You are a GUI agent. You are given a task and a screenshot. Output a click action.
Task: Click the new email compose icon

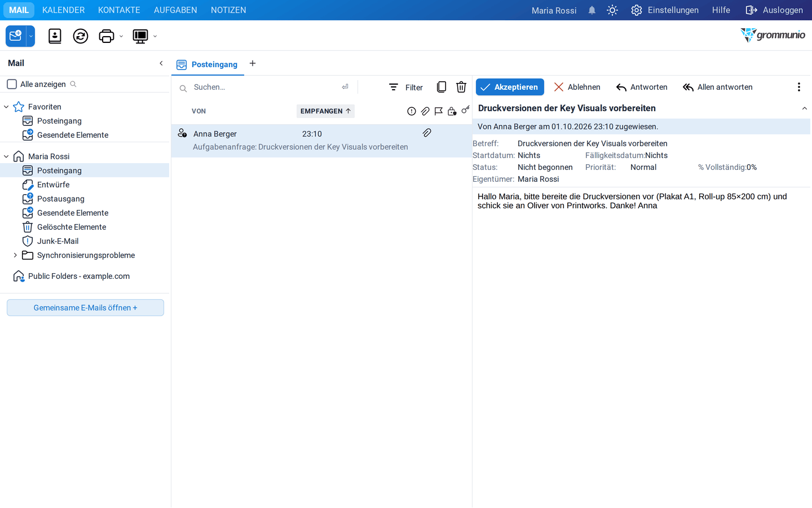16,36
